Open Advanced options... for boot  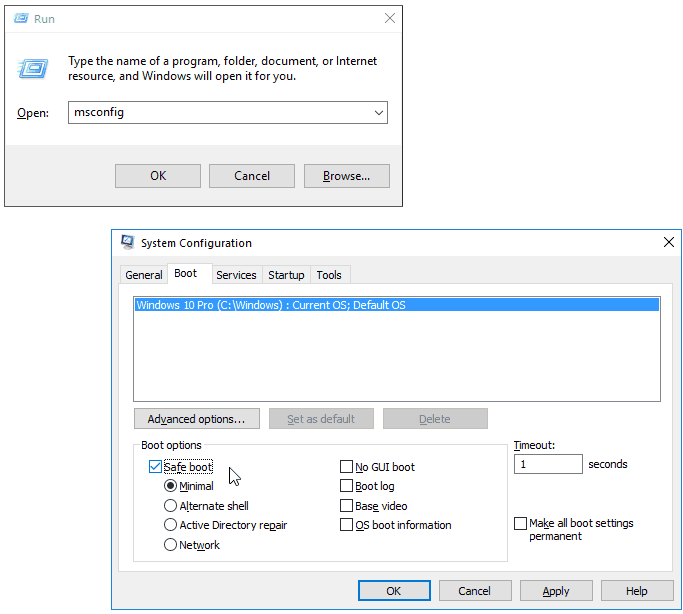pyautogui.click(x=196, y=419)
